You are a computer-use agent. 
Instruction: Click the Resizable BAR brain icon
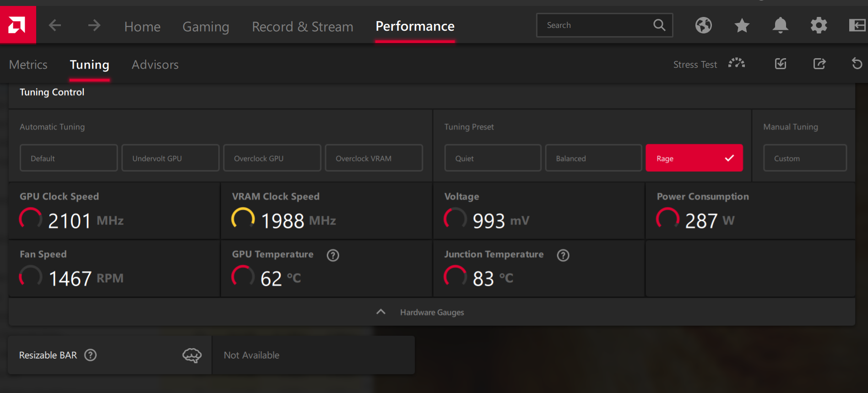pos(192,355)
